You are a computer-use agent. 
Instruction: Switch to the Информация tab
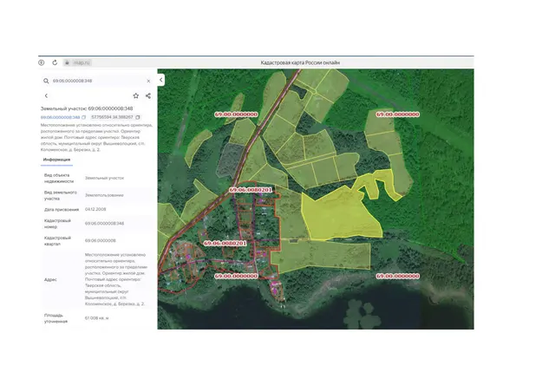click(x=56, y=160)
